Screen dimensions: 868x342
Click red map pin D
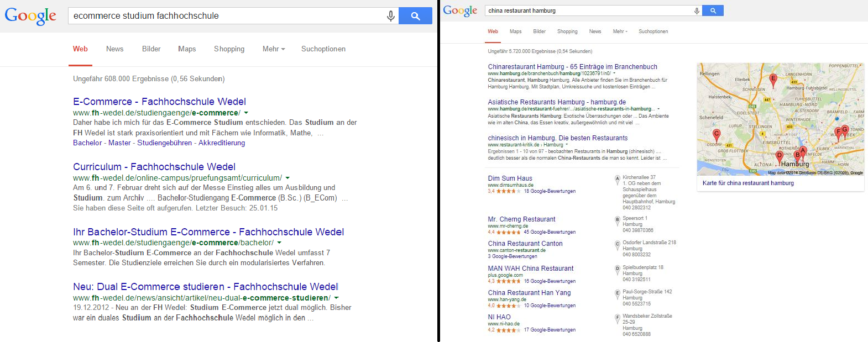[x=780, y=156]
